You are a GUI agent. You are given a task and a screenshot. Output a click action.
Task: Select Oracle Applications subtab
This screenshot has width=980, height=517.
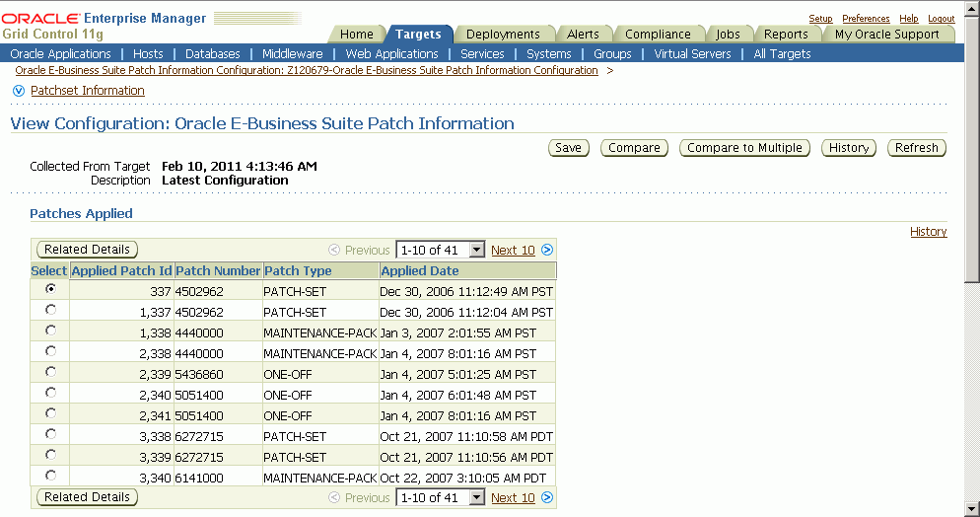60,53
